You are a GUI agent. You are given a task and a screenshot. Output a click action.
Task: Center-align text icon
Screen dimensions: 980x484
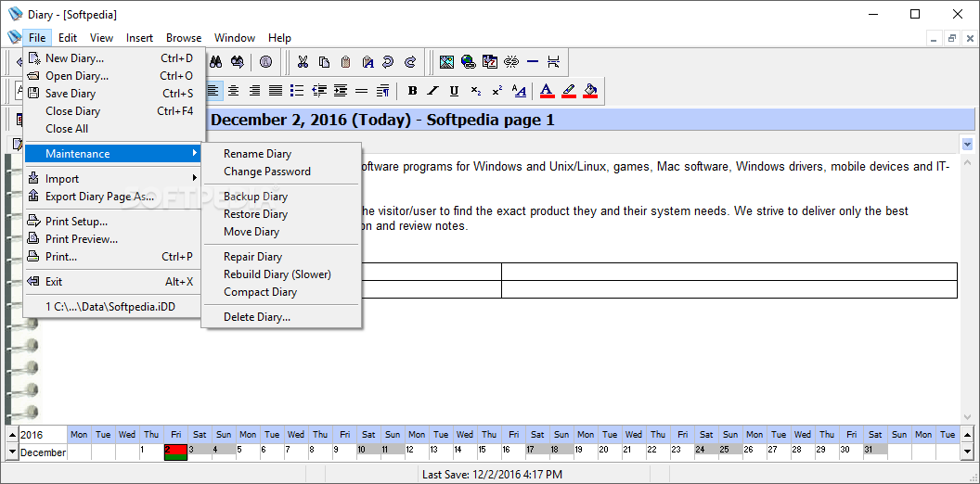pos(234,91)
